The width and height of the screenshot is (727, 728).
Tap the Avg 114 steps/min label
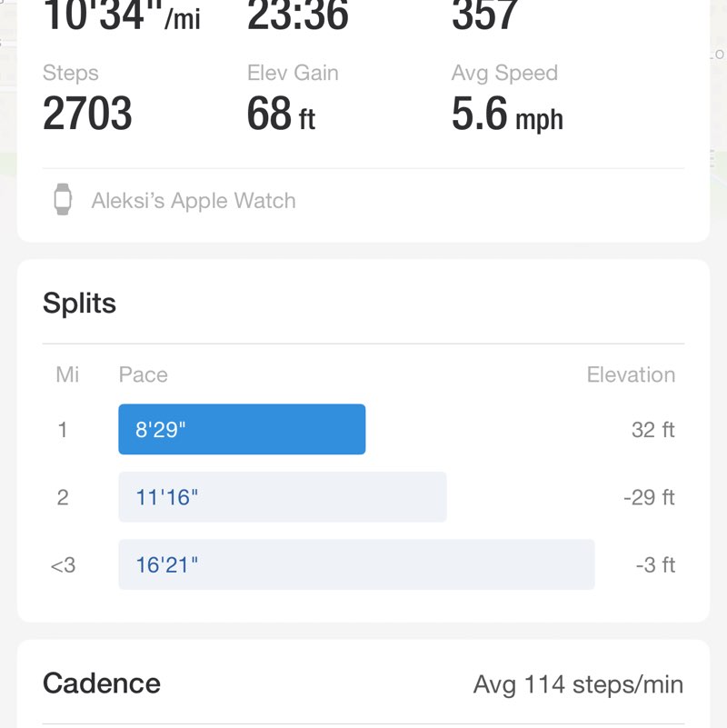coord(578,684)
